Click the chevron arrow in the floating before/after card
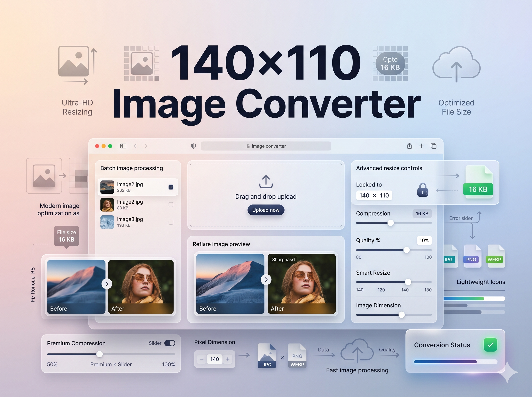 click(x=107, y=284)
